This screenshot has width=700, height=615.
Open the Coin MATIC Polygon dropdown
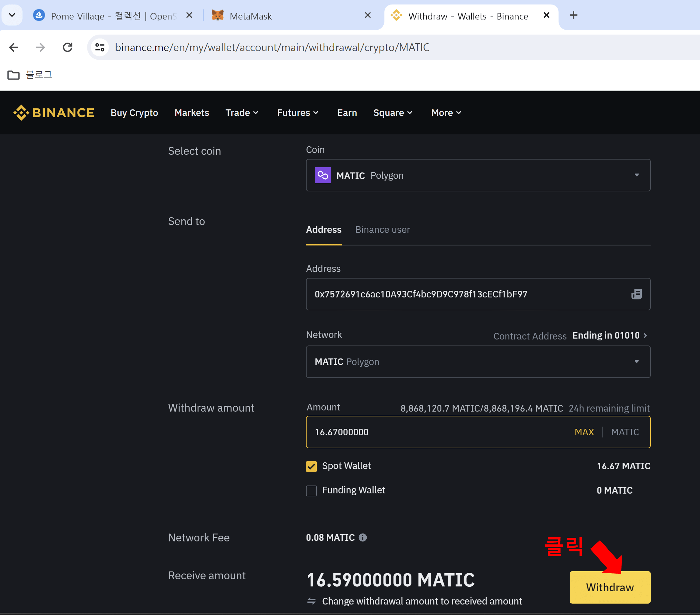pos(478,175)
